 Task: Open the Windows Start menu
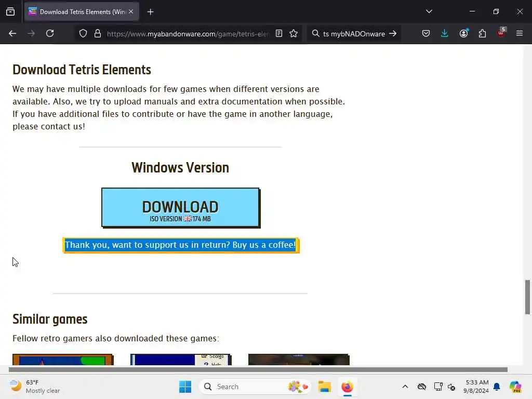[x=185, y=387]
